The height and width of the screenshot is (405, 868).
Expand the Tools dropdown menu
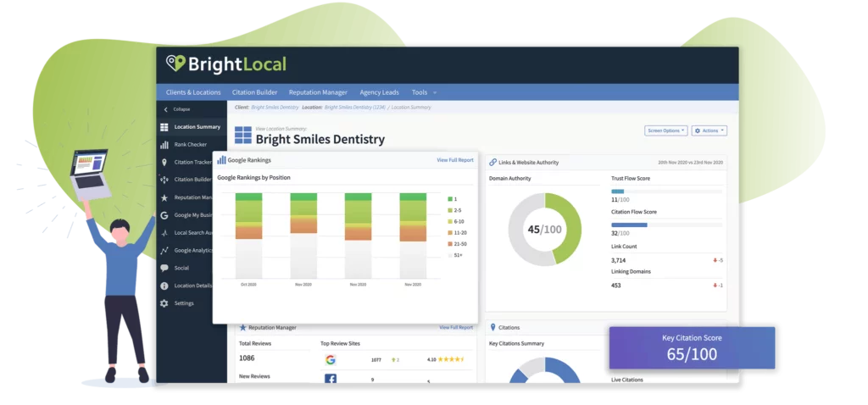(x=424, y=92)
